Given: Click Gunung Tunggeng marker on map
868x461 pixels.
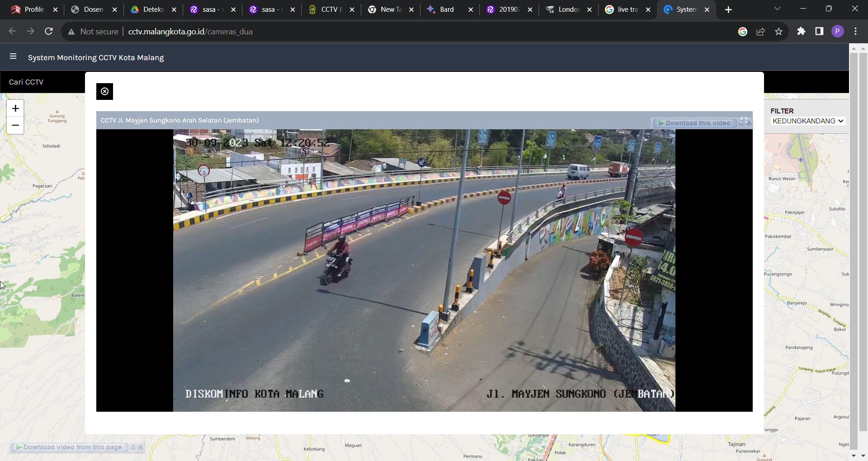Looking at the screenshot, I should [57, 117].
